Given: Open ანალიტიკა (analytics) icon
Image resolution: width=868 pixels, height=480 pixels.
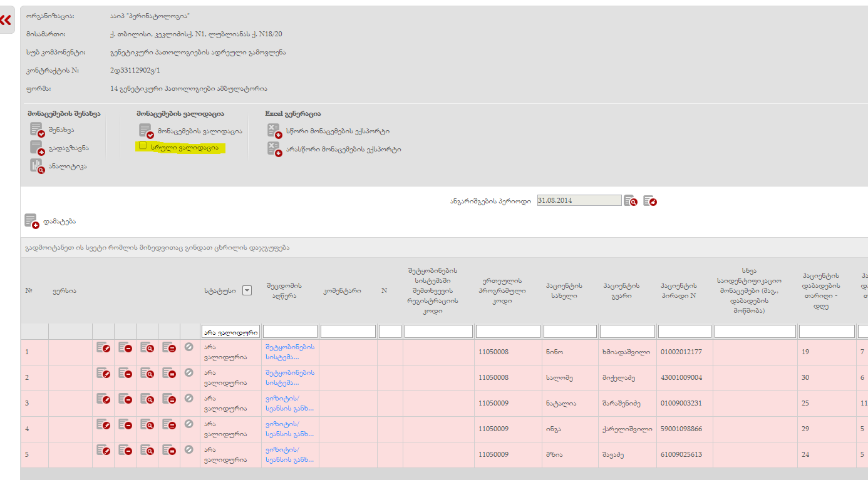Looking at the screenshot, I should coord(37,166).
